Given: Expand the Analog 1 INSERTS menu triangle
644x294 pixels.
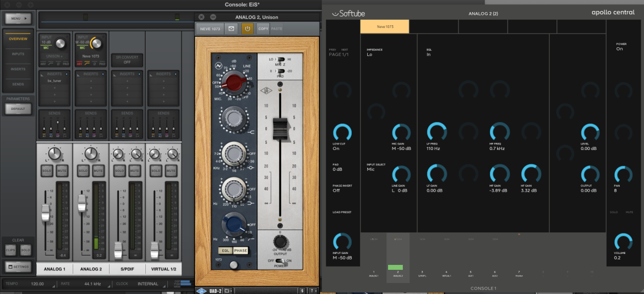Looking at the screenshot, I should 42,74.
